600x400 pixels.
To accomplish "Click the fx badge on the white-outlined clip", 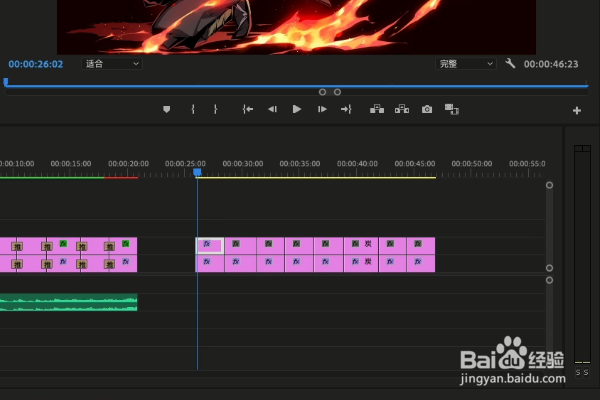I will [x=207, y=243].
